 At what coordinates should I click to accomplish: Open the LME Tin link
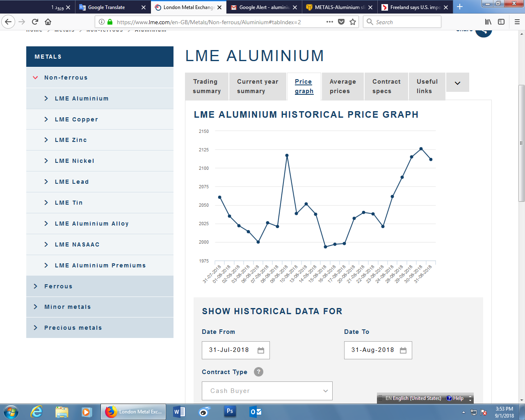coord(69,203)
